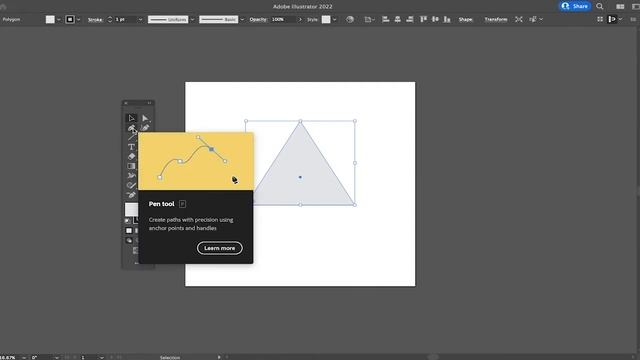This screenshot has width=640, height=360.
Task: Click the Fill swatch in control bar
Action: [50, 19]
